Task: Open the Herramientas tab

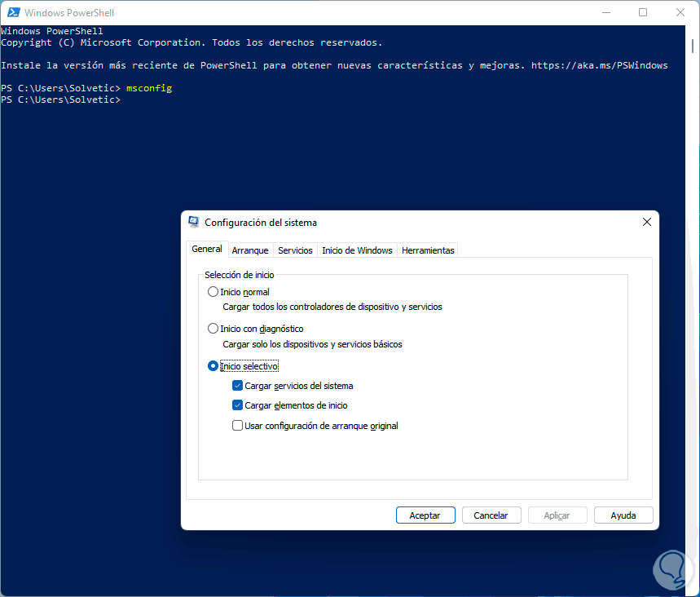Action: click(428, 250)
